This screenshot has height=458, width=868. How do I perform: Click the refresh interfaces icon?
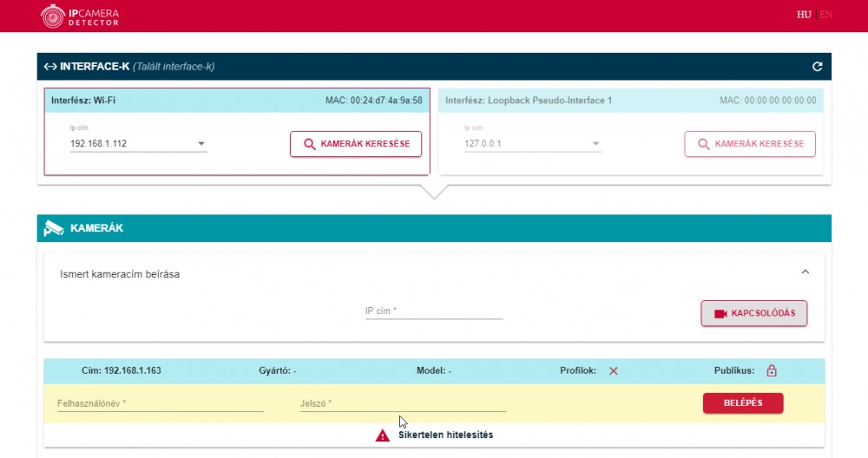coord(817,67)
